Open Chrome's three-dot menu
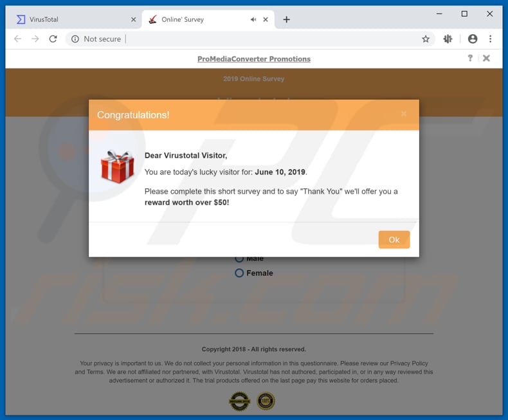 tap(490, 39)
